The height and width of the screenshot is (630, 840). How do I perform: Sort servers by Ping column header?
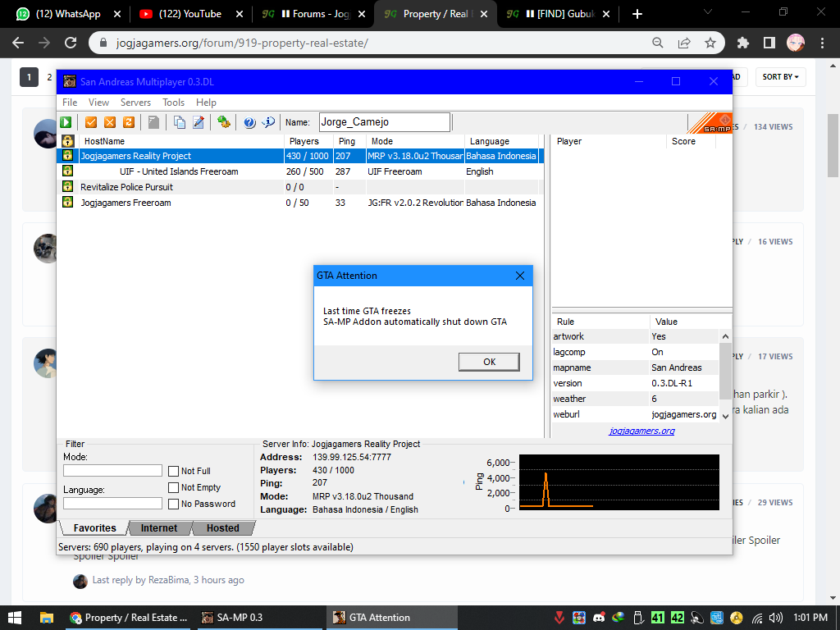[349, 141]
